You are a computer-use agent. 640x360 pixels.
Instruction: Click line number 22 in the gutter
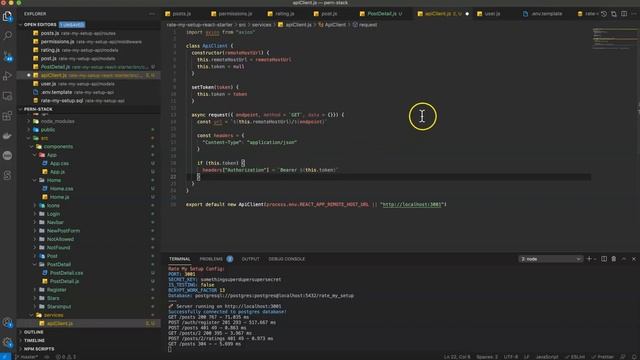click(x=173, y=177)
